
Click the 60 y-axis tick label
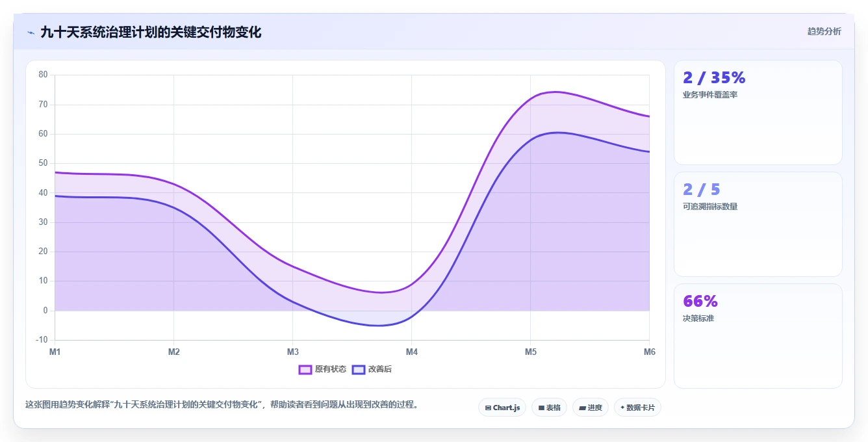[44, 134]
